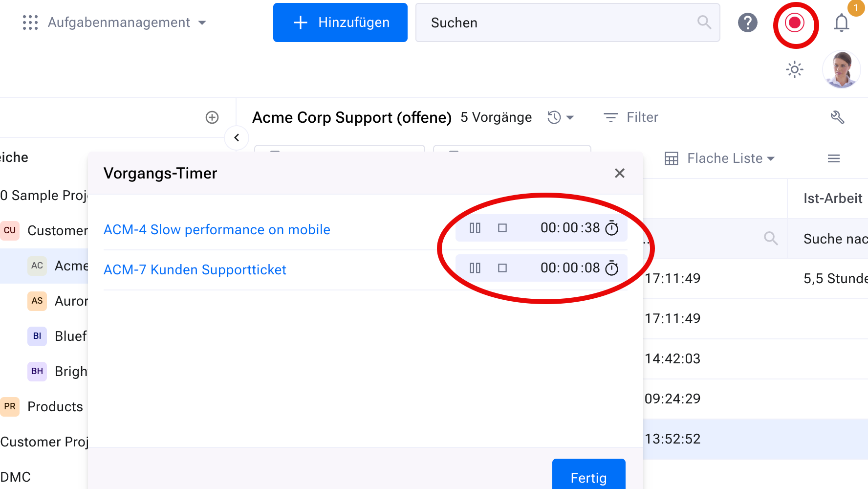Open the hamburger list options icon
The height and width of the screenshot is (489, 868).
pos(834,158)
